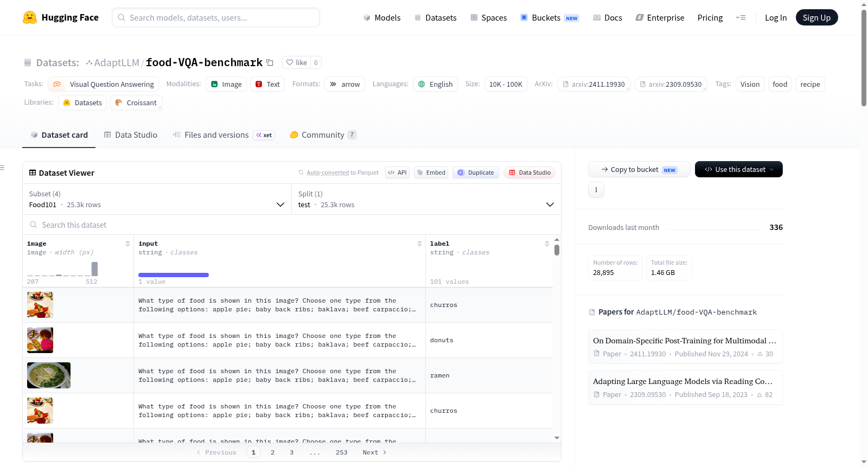Click the Copy to bucket button
Image resolution: width=868 pixels, height=467 pixels.
(639, 169)
